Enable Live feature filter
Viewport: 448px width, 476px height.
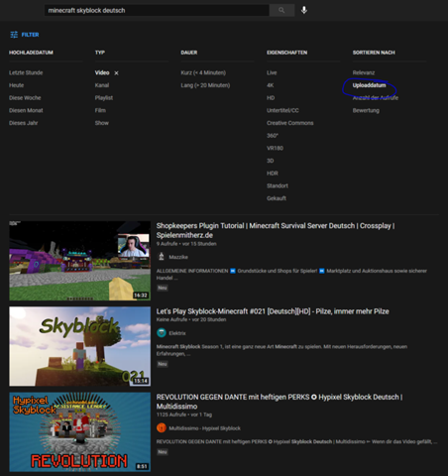tap(272, 72)
